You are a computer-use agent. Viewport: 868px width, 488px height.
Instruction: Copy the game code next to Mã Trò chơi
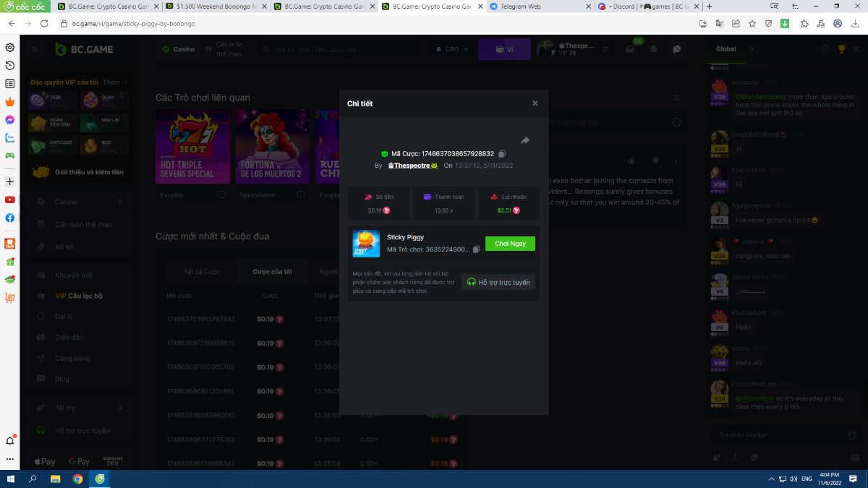point(477,249)
